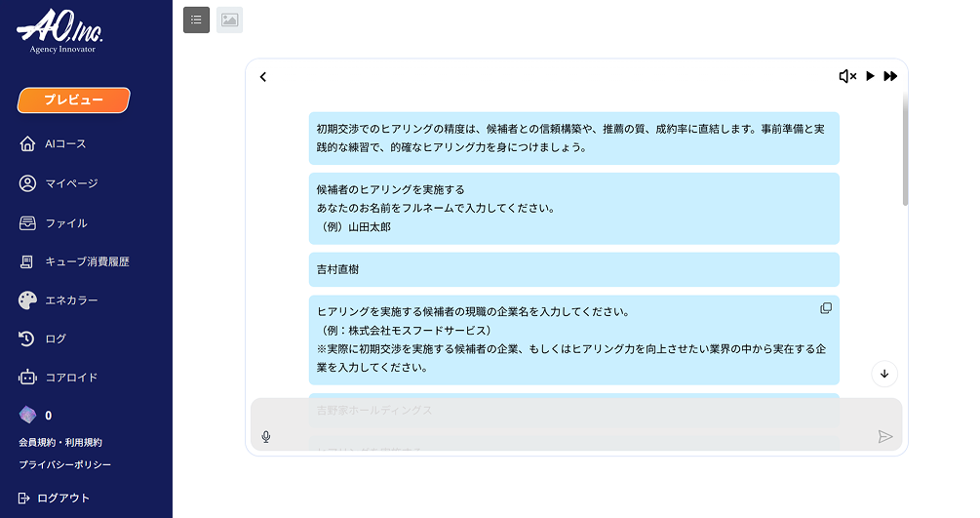Click the list view icon button
The width and height of the screenshot is (980, 518).
coord(196,20)
